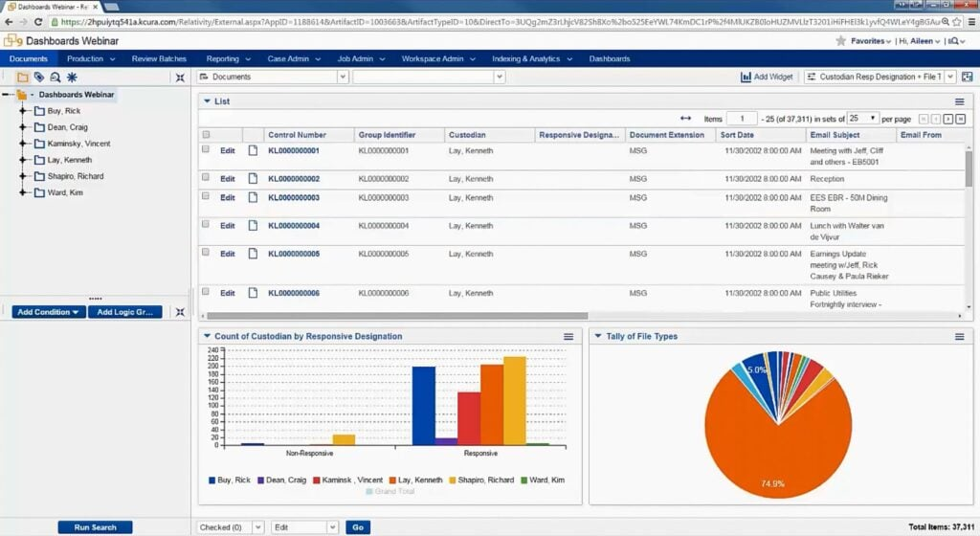Open the KL0000000002 control number link

(x=294, y=179)
